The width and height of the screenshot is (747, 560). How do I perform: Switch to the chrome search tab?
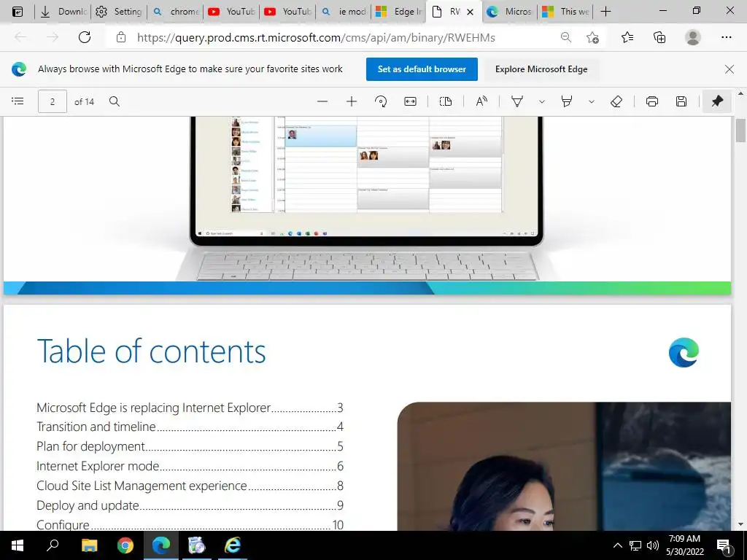click(x=175, y=12)
